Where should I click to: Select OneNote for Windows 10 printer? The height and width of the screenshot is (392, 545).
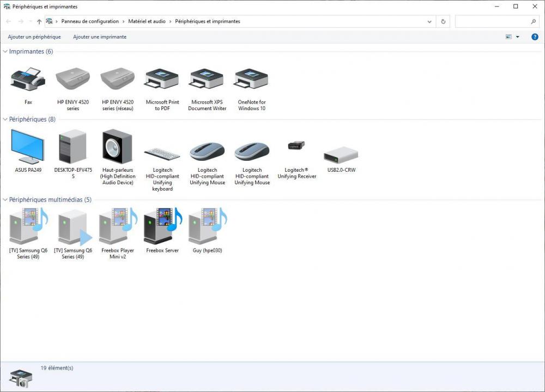coord(252,79)
